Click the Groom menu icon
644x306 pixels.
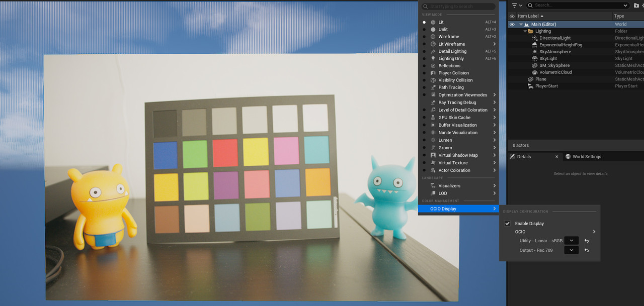[433, 148]
